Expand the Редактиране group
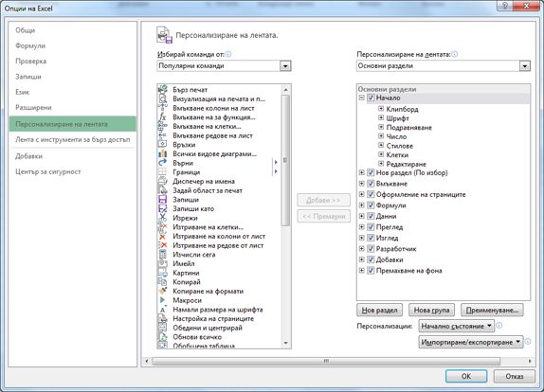 click(x=381, y=164)
